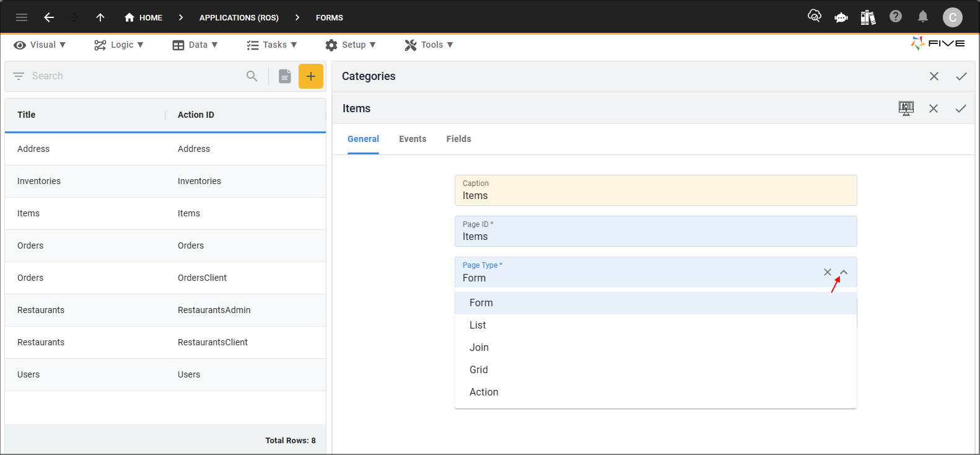Image resolution: width=980 pixels, height=455 pixels.
Task: Select the RestaurantsAdmin row
Action: [x=165, y=310]
